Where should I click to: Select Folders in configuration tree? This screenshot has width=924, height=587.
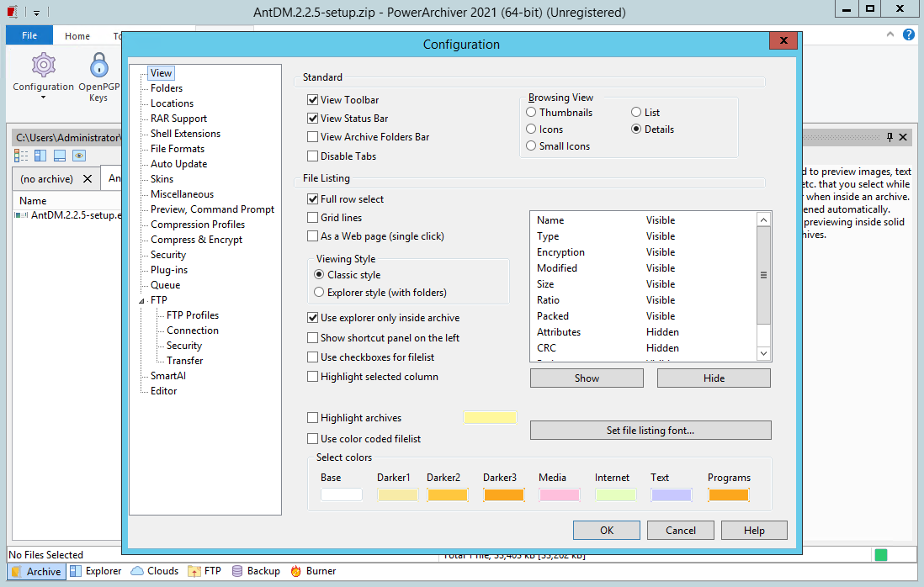[x=166, y=87]
